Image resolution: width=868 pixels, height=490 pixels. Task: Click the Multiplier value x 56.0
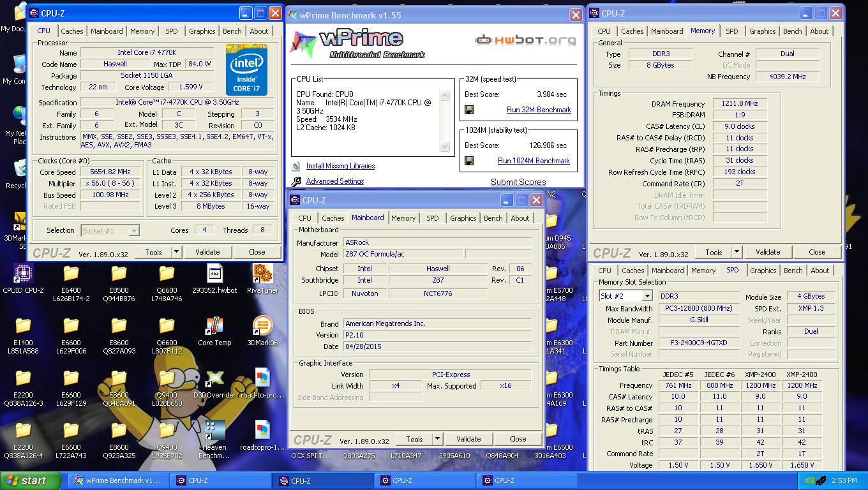pyautogui.click(x=111, y=183)
